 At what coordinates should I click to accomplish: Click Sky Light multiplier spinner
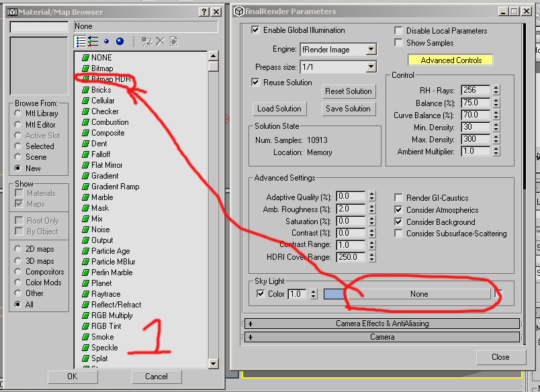pyautogui.click(x=314, y=293)
